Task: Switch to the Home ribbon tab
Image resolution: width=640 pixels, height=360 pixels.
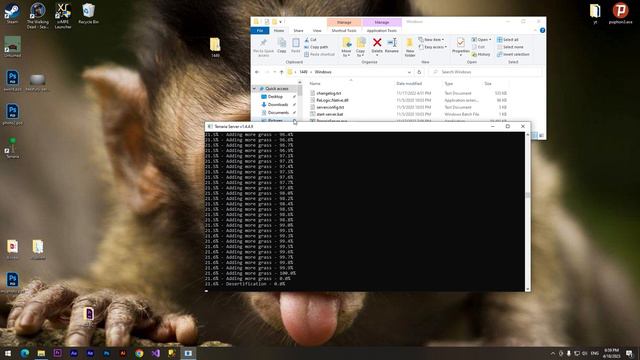Action: point(279,31)
